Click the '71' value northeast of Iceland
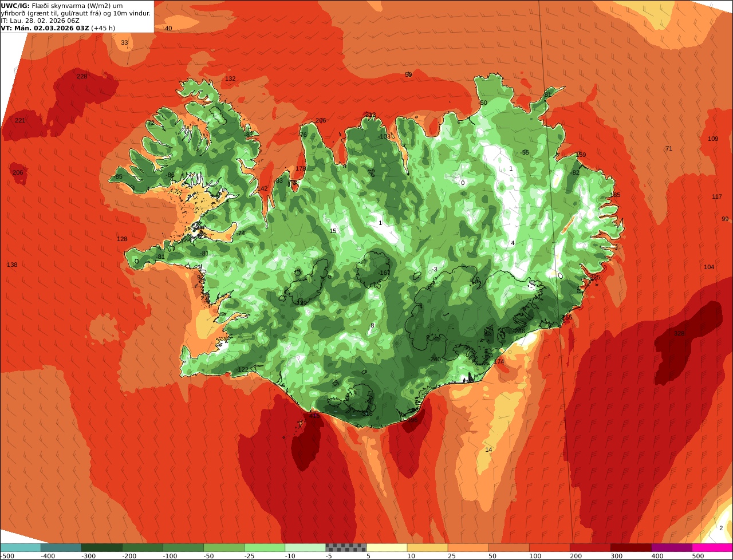 pos(668,148)
